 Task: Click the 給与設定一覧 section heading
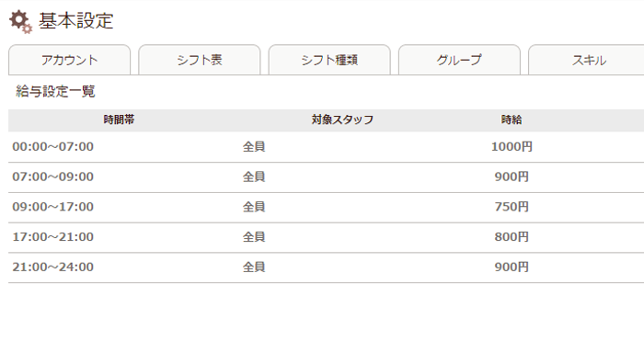point(55,91)
